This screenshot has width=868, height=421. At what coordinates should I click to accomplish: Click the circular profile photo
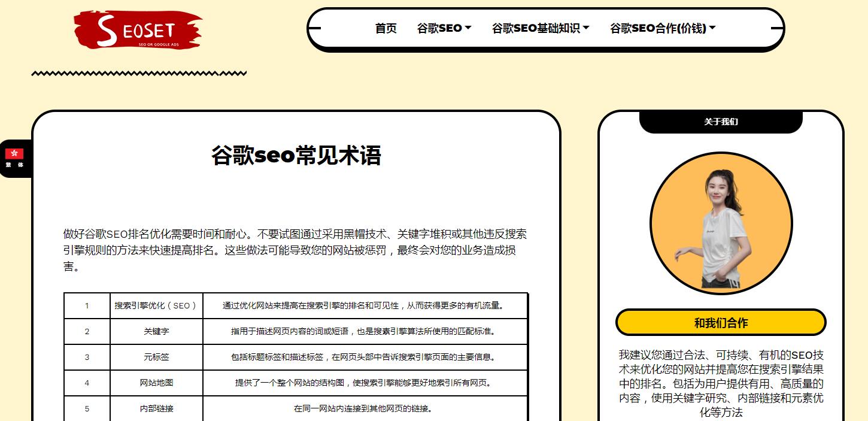coord(721,223)
